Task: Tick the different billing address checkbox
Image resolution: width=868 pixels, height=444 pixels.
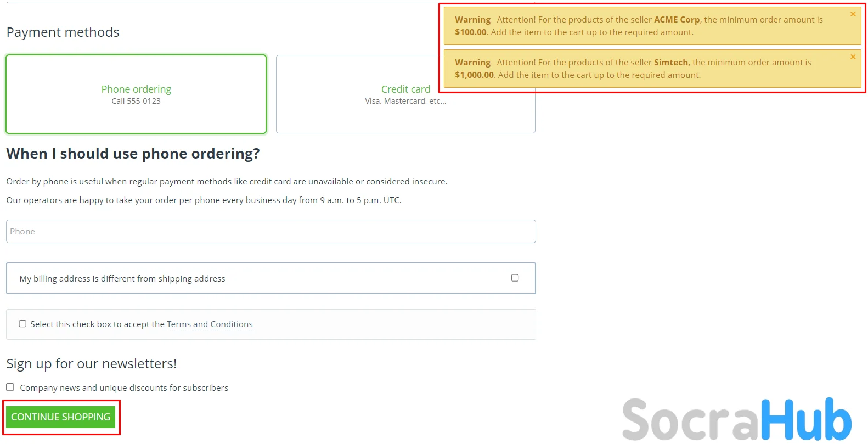Action: [x=515, y=278]
